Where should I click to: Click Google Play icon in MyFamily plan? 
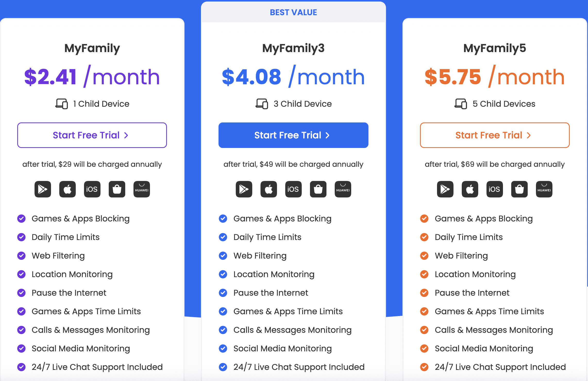[x=43, y=189]
